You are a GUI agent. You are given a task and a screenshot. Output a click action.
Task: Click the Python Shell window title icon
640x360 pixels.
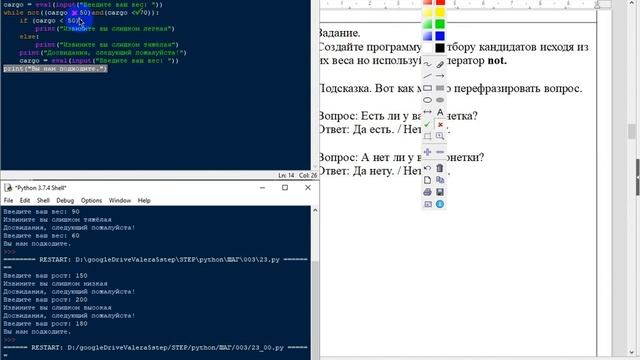[8, 188]
